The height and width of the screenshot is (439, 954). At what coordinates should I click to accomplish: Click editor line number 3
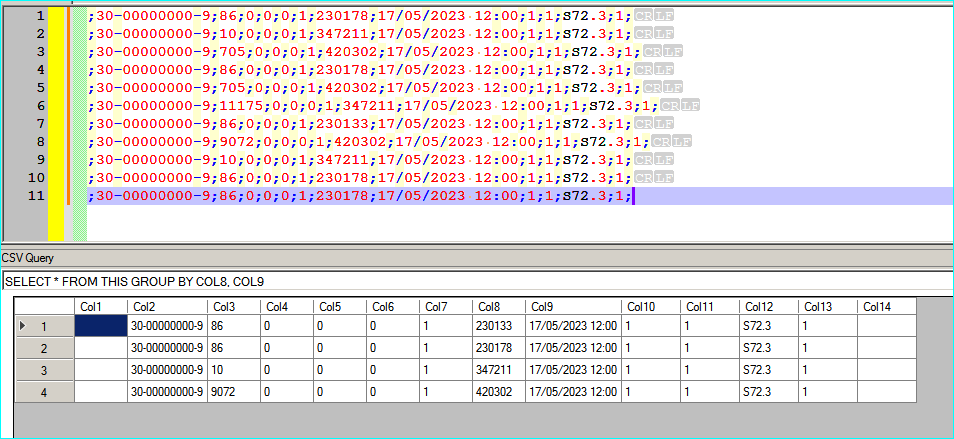coord(40,51)
